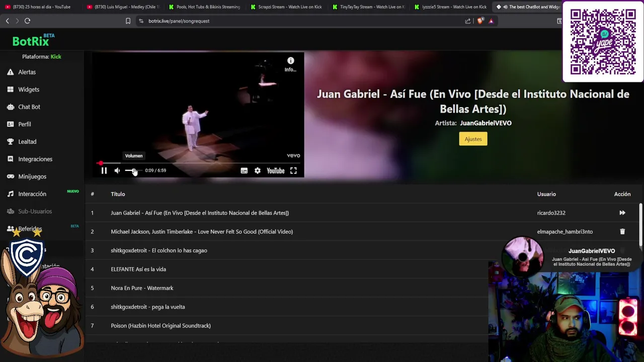This screenshot has width=644, height=362.
Task: Bookmark this page icon
Action: (x=128, y=21)
